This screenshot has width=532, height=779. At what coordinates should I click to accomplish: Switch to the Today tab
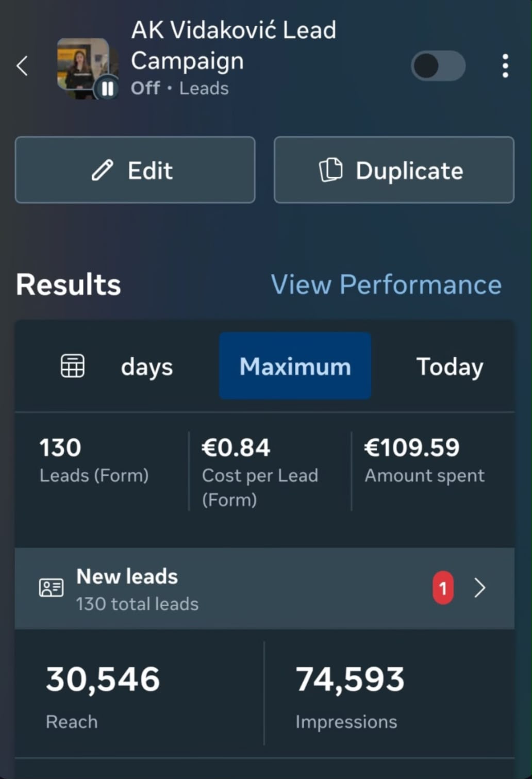tap(450, 367)
